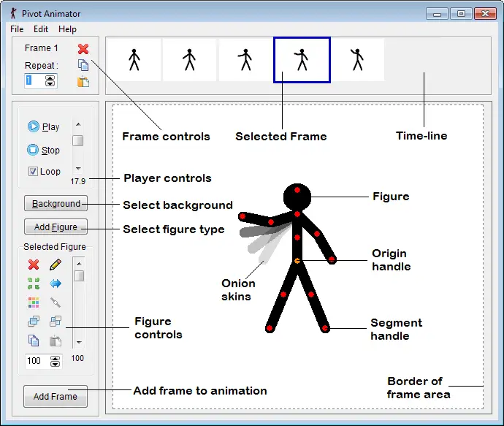Click the playback speed value 17.9
Image resolution: width=504 pixels, height=426 pixels.
point(77,181)
